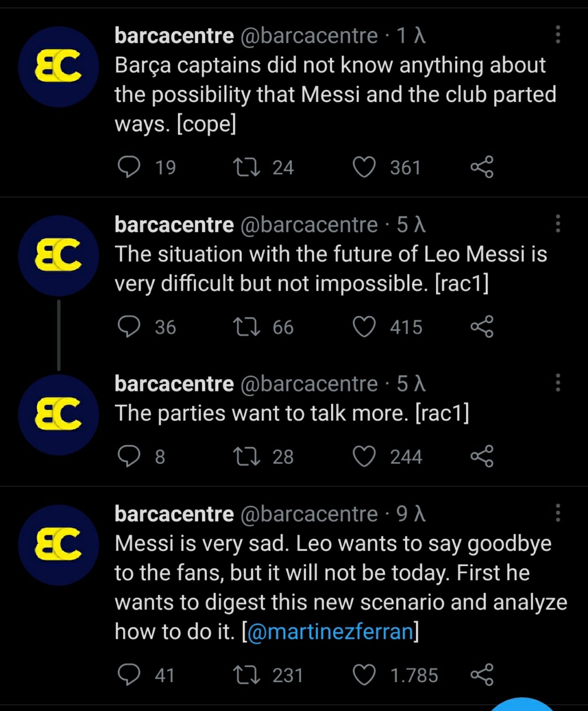The width and height of the screenshot is (588, 711).
Task: Like 'The parties want to talk more' tweet
Action: [364, 456]
